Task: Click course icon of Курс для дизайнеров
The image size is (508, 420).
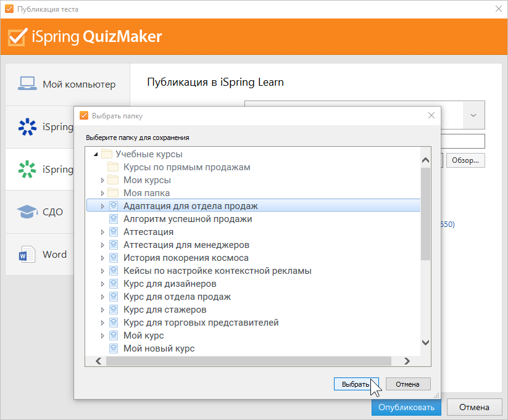Action: [x=114, y=284]
